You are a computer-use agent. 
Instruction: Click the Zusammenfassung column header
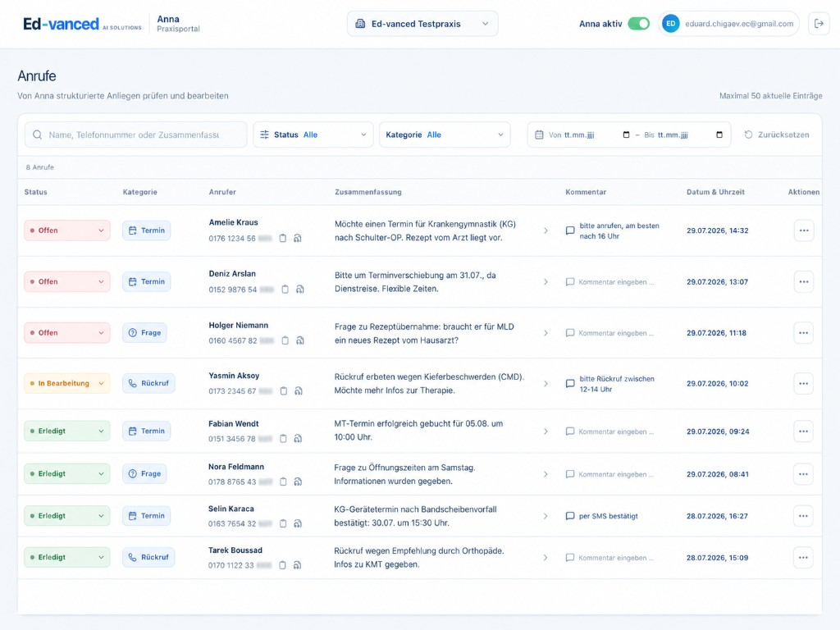click(368, 192)
